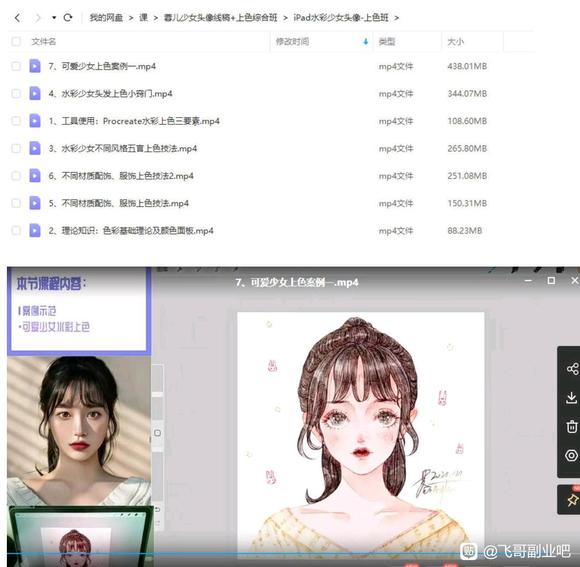Sort by the 大小 column header
580x567 pixels.
click(x=455, y=41)
